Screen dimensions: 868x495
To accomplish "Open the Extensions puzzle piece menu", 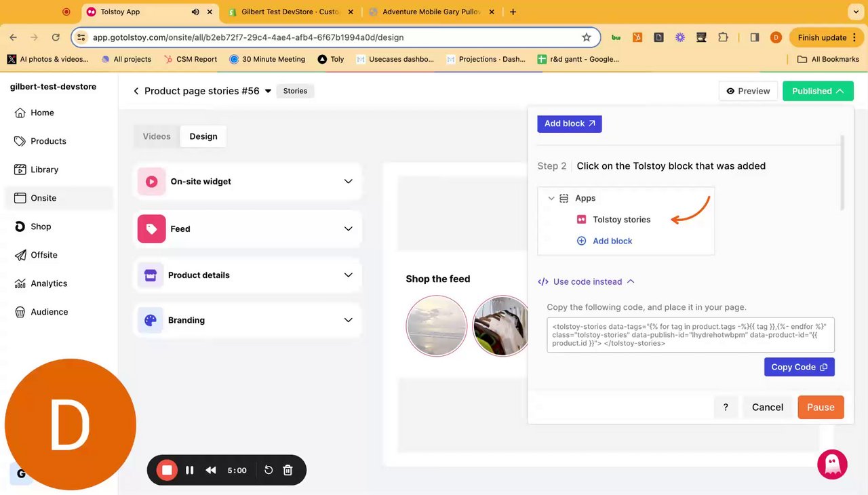I will [x=723, y=37].
